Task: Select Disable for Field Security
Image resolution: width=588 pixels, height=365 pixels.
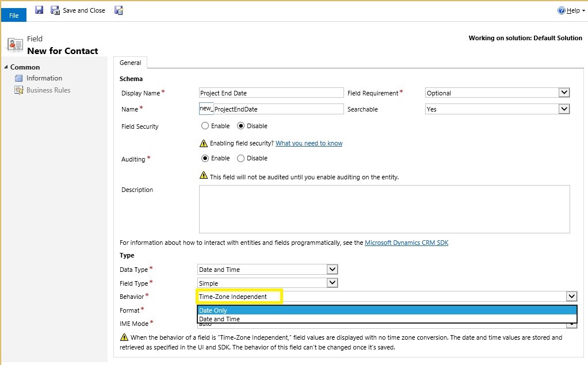Action: (x=240, y=126)
